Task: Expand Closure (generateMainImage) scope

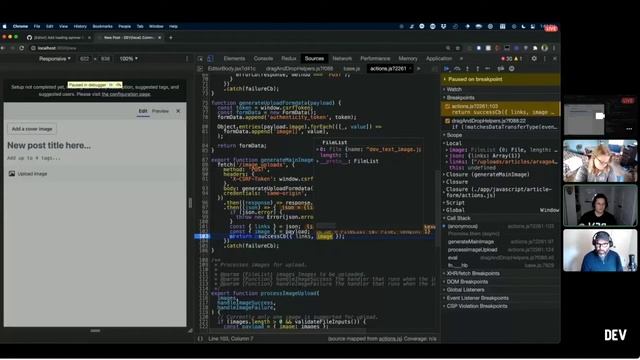Action: [x=487, y=175]
